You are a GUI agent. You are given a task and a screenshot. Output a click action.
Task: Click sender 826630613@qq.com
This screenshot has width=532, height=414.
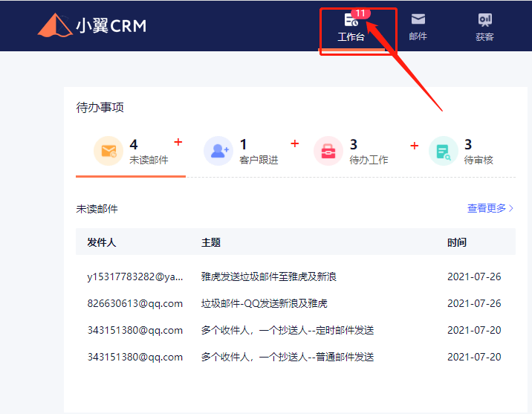[x=135, y=303]
